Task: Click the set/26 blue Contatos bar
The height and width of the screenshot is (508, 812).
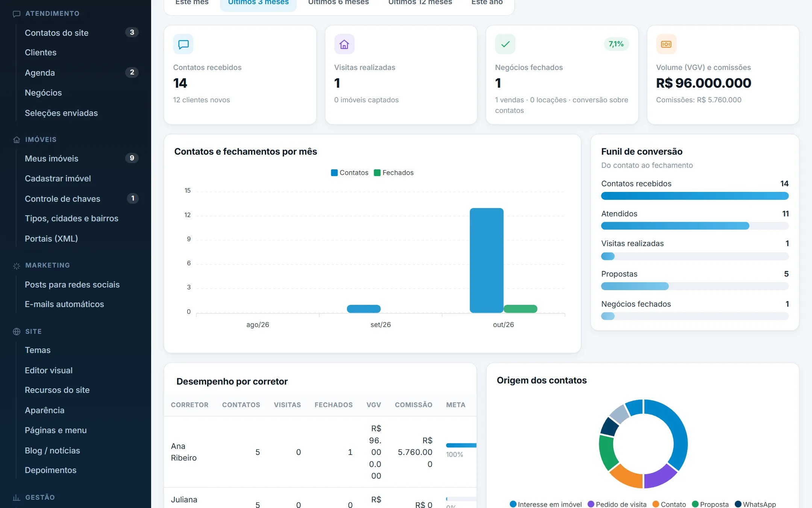Action: coord(364,309)
